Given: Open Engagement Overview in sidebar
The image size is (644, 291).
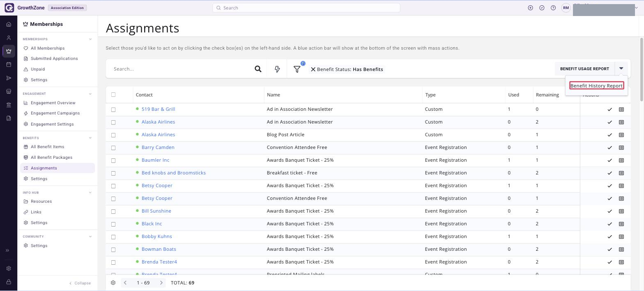Looking at the screenshot, I should (x=53, y=103).
